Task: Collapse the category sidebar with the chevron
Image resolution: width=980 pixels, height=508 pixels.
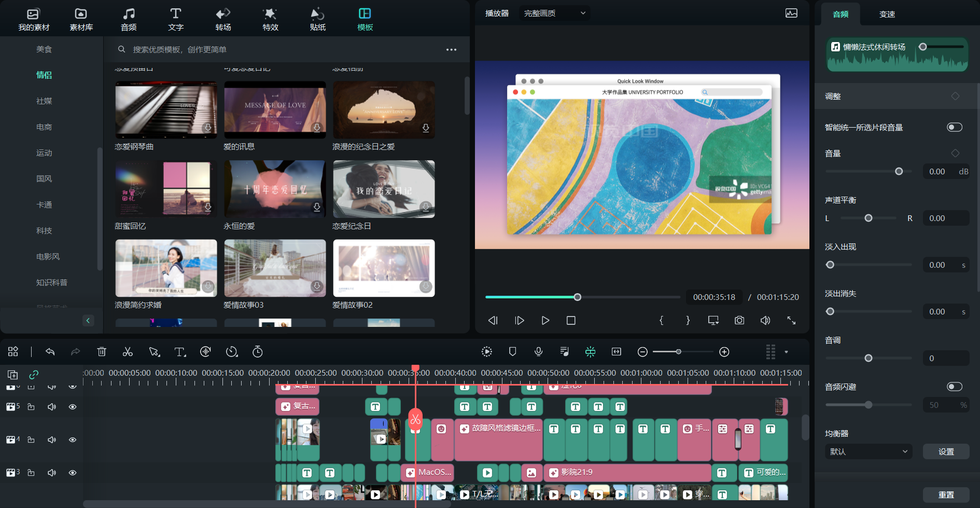Action: pos(88,320)
